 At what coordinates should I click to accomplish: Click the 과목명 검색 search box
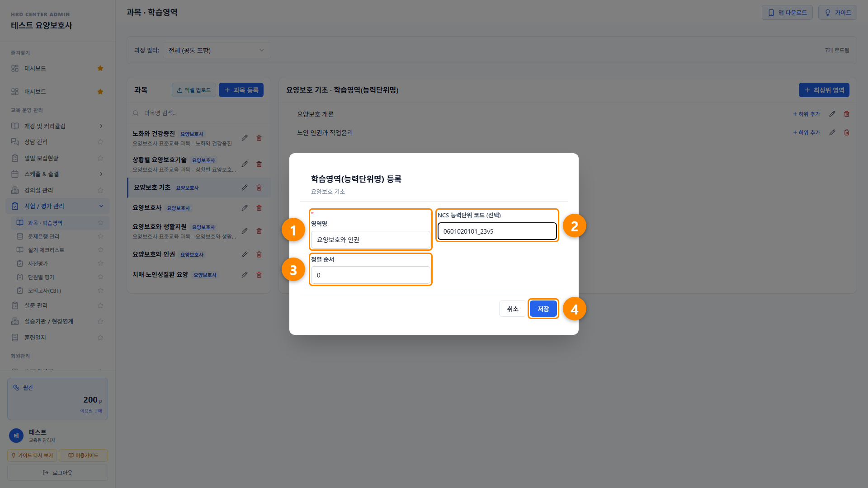[199, 113]
